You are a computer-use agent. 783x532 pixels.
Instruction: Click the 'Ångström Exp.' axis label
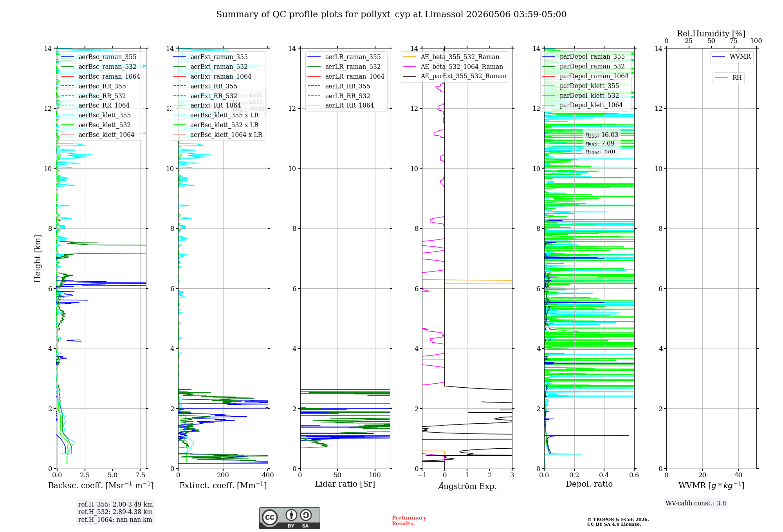coord(467,486)
